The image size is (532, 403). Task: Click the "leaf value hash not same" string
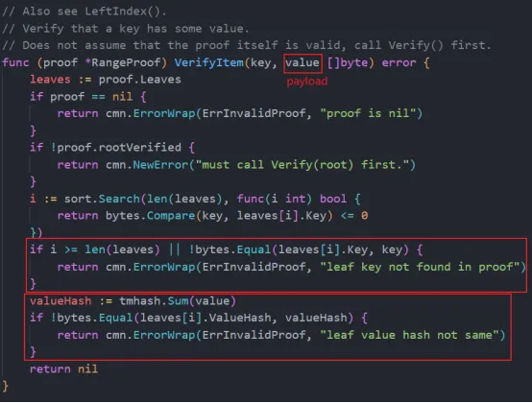coord(409,335)
